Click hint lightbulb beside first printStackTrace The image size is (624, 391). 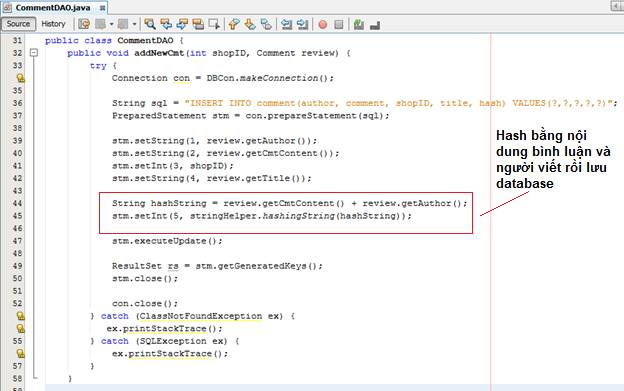20,329
